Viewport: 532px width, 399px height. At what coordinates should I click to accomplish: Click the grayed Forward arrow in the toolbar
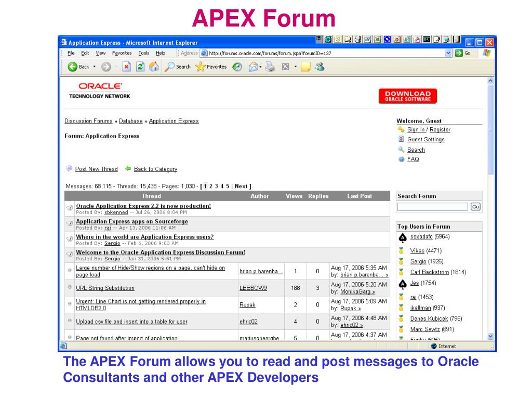point(106,67)
